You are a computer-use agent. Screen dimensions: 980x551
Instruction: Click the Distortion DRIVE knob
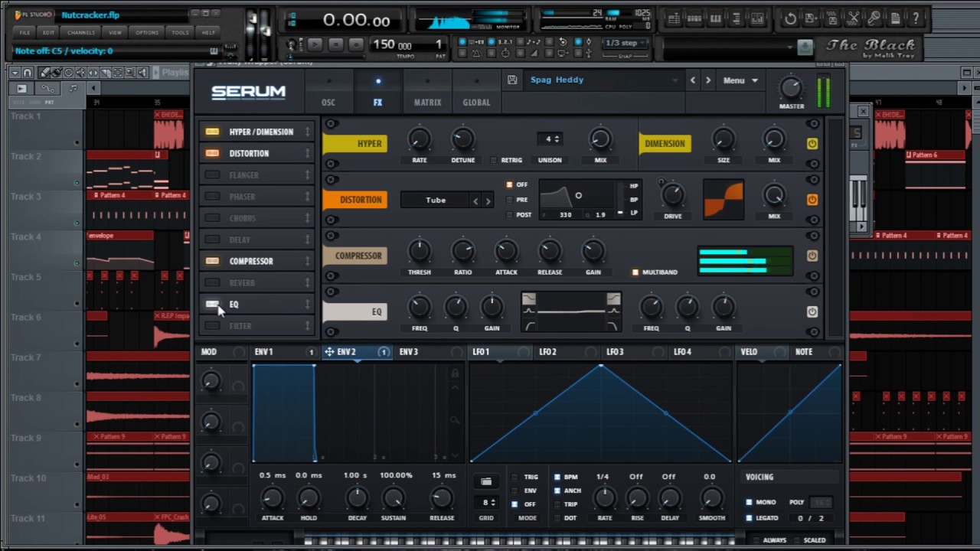pos(673,195)
